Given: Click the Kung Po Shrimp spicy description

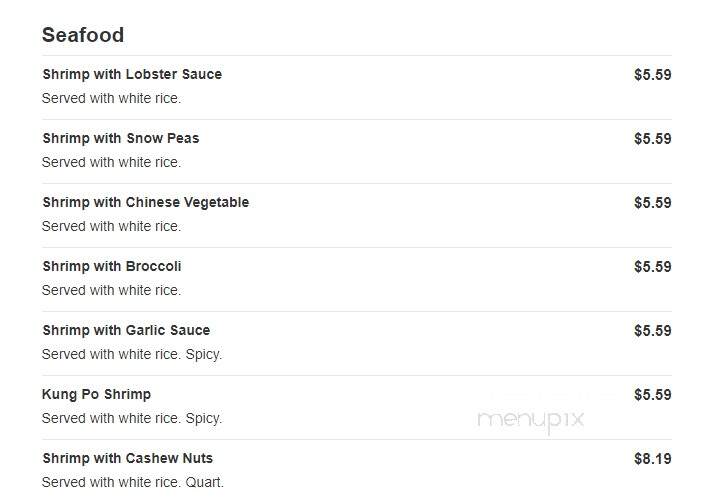Looking at the screenshot, I should [132, 418].
